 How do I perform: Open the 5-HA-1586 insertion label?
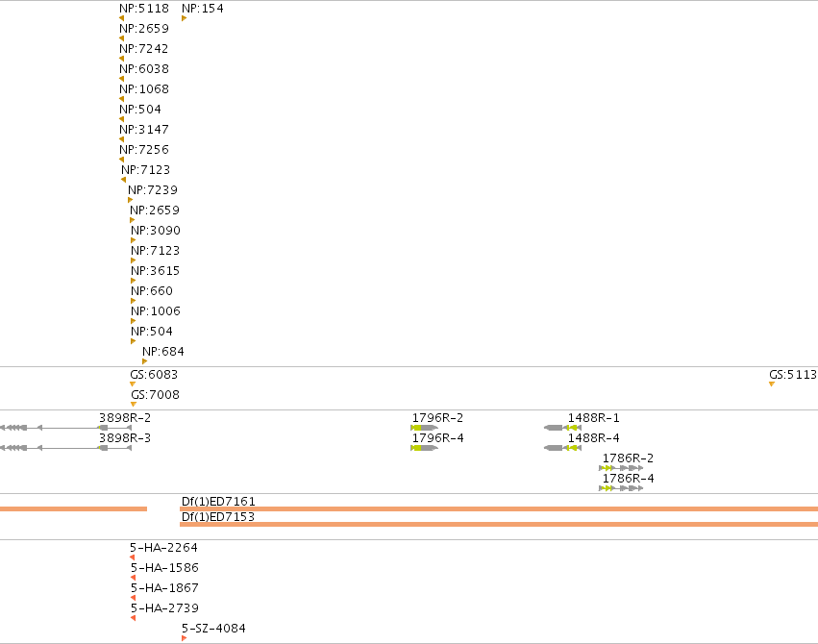[165, 568]
